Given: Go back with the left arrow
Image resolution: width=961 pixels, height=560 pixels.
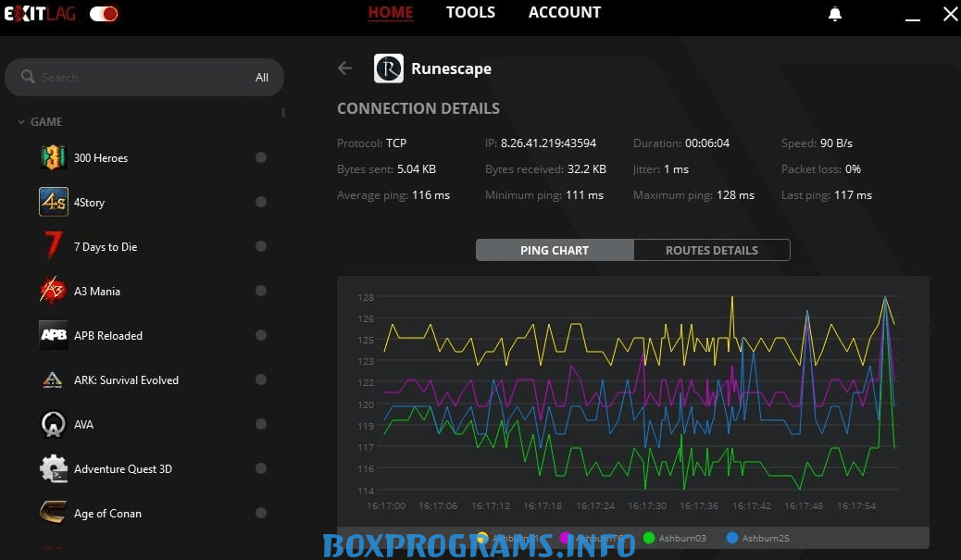Looking at the screenshot, I should [x=345, y=68].
